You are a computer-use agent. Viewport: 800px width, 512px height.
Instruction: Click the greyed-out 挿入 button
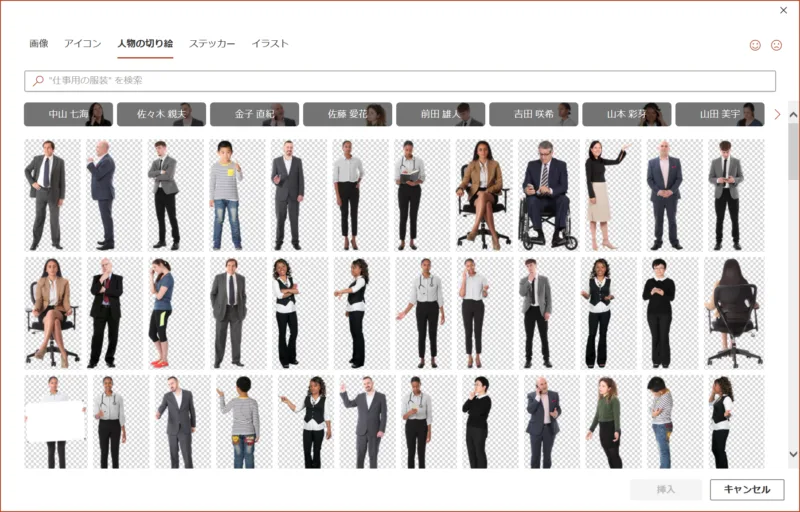click(x=666, y=490)
